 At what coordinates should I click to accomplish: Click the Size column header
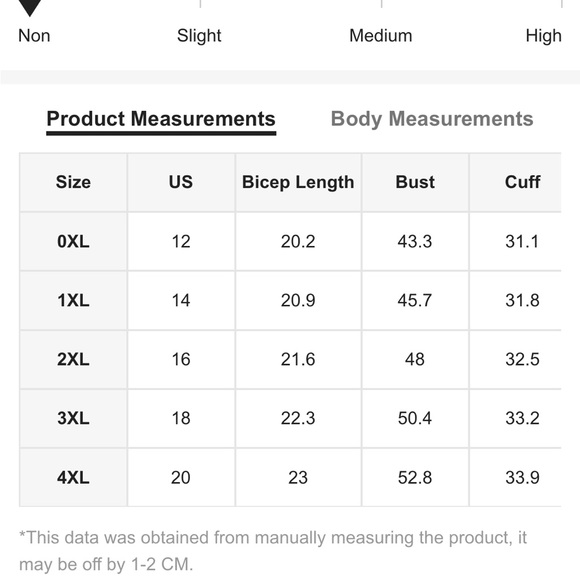(73, 182)
